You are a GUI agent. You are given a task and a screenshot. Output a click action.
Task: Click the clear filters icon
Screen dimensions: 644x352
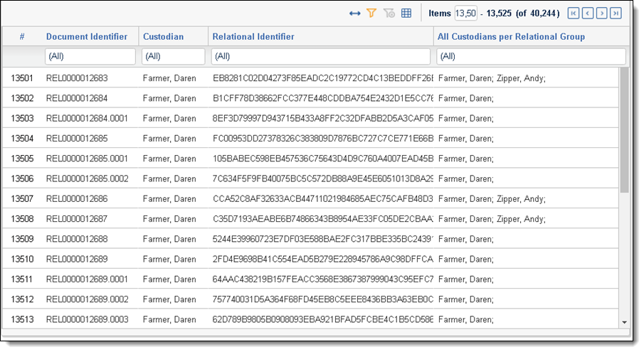(x=389, y=14)
